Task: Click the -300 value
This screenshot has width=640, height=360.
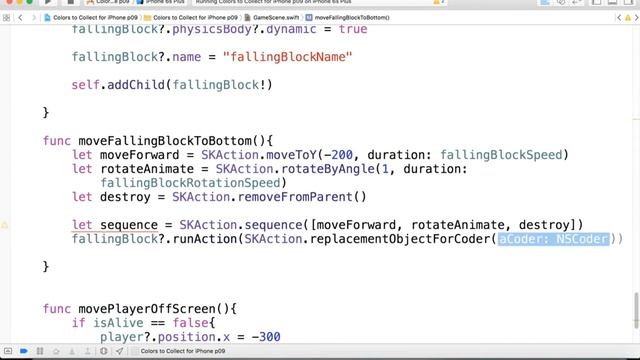Action: click(x=266, y=337)
